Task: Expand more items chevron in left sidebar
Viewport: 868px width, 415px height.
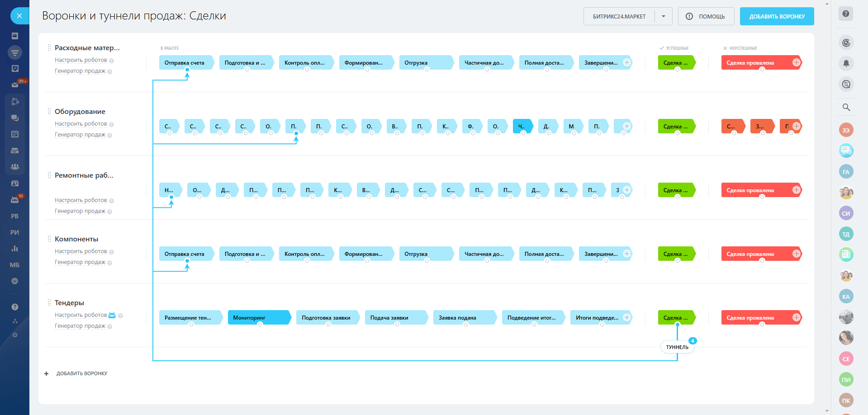Action: point(15,281)
